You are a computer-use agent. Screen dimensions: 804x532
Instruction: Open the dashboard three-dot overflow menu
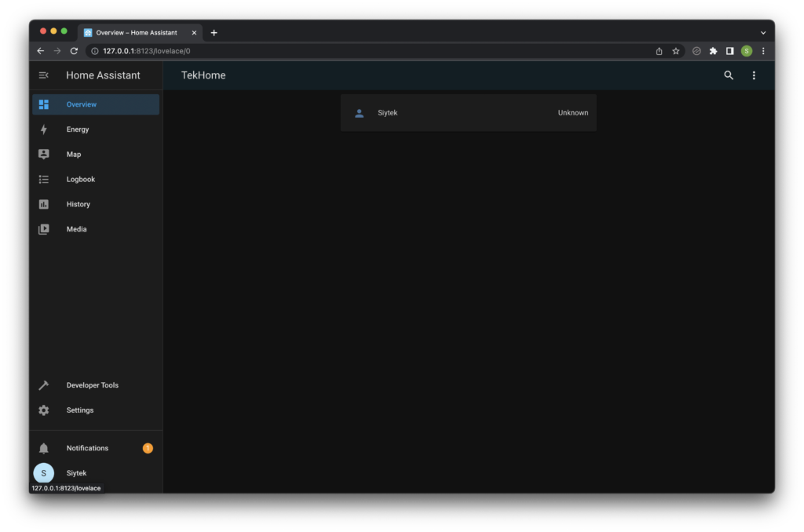point(754,75)
